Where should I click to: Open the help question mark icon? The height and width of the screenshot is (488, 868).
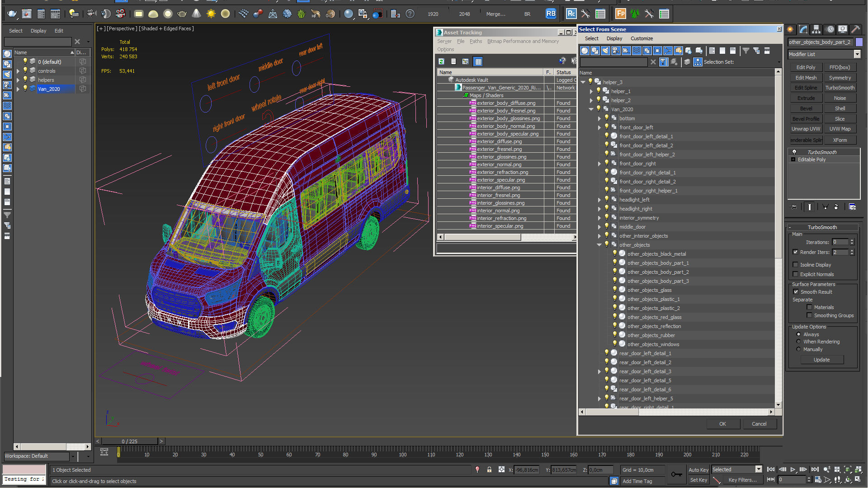tap(410, 14)
